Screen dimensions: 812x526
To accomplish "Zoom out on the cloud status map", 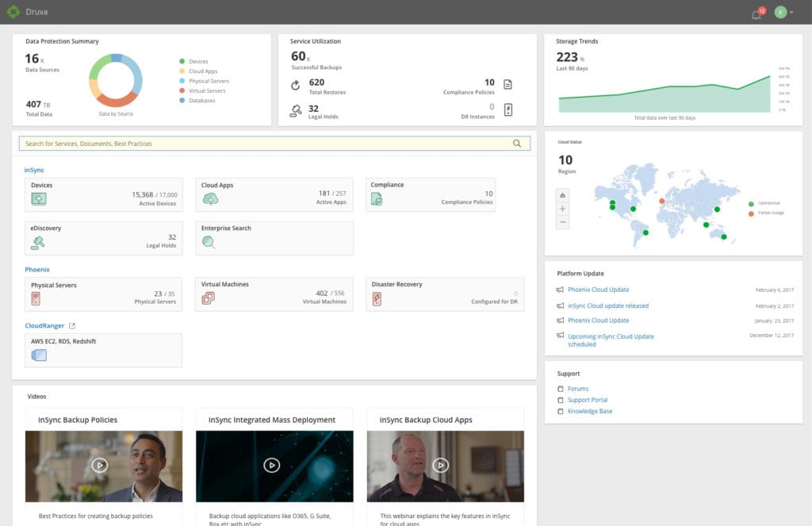I will coord(562,222).
